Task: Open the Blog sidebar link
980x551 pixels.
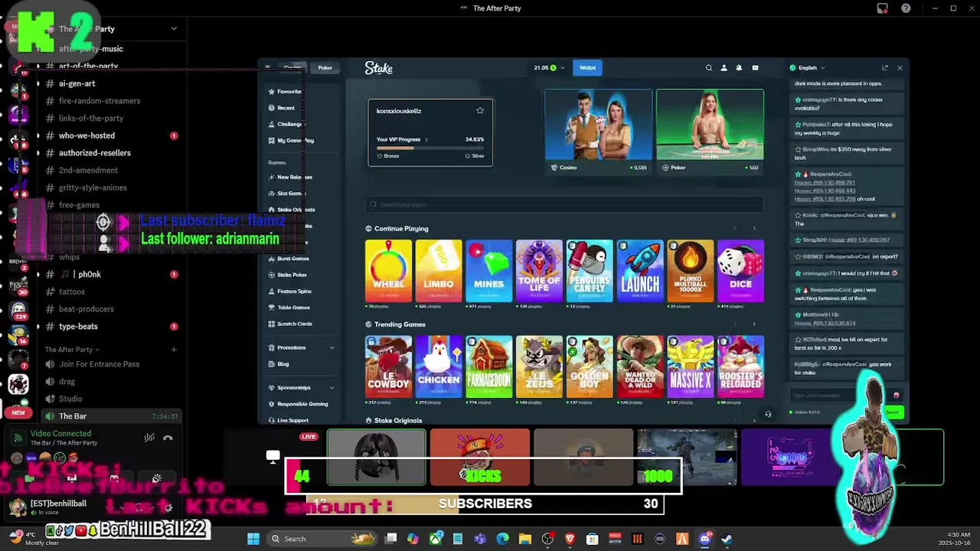Action: (279, 364)
